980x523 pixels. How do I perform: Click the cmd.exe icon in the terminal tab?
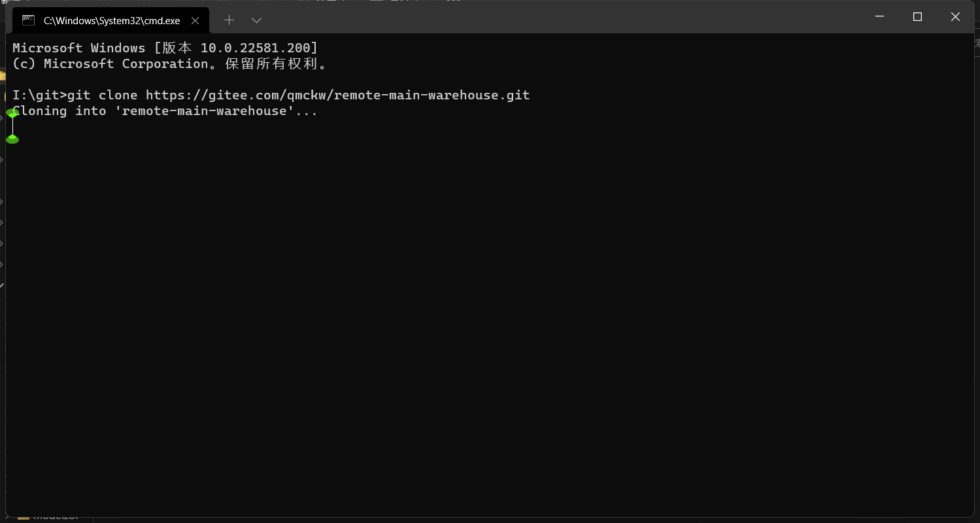pyautogui.click(x=28, y=20)
